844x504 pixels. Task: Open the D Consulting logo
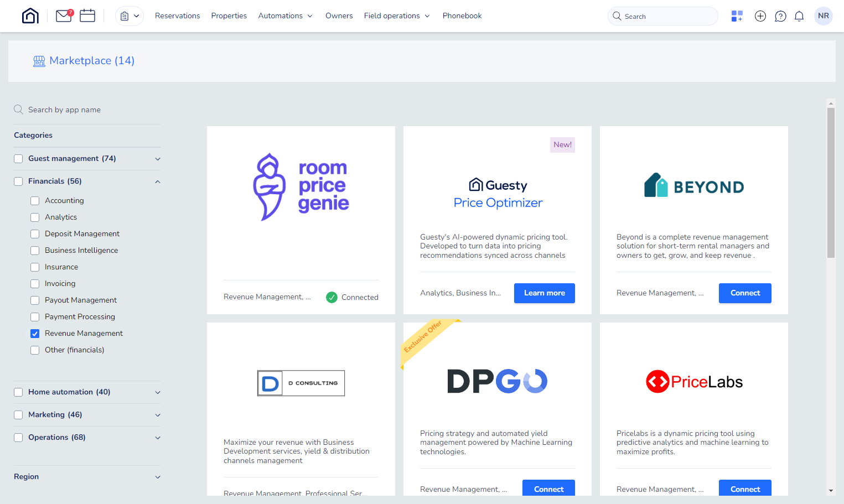(301, 383)
